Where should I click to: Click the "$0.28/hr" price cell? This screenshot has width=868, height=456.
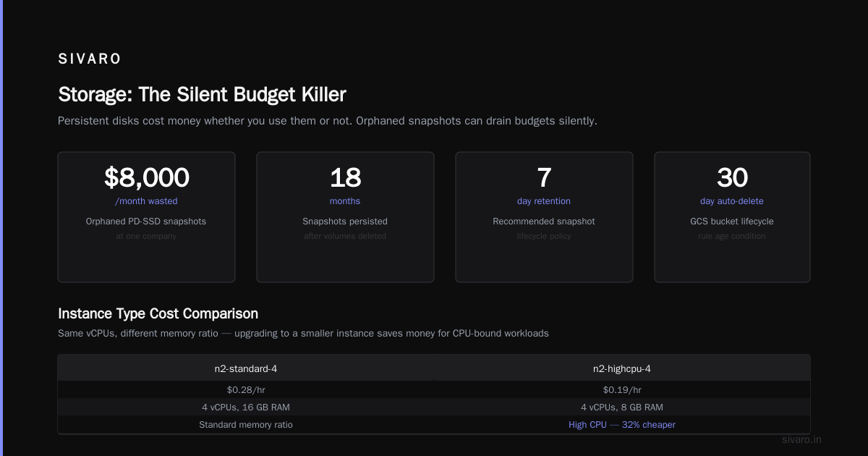(x=246, y=390)
